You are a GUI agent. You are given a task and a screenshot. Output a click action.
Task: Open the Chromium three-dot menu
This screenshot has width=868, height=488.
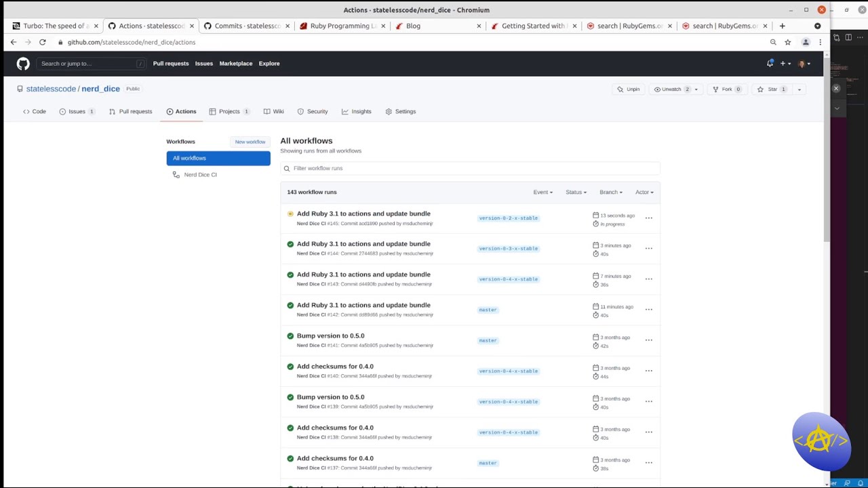820,42
